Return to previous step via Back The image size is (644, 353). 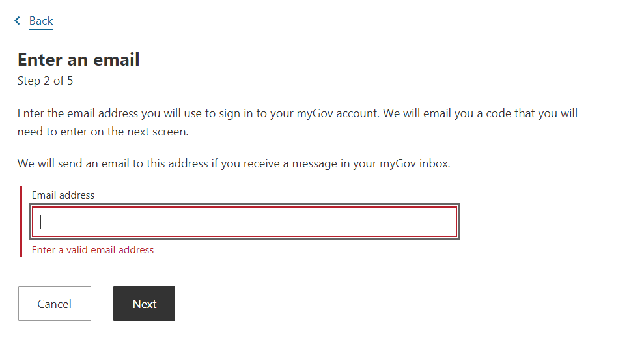41,21
